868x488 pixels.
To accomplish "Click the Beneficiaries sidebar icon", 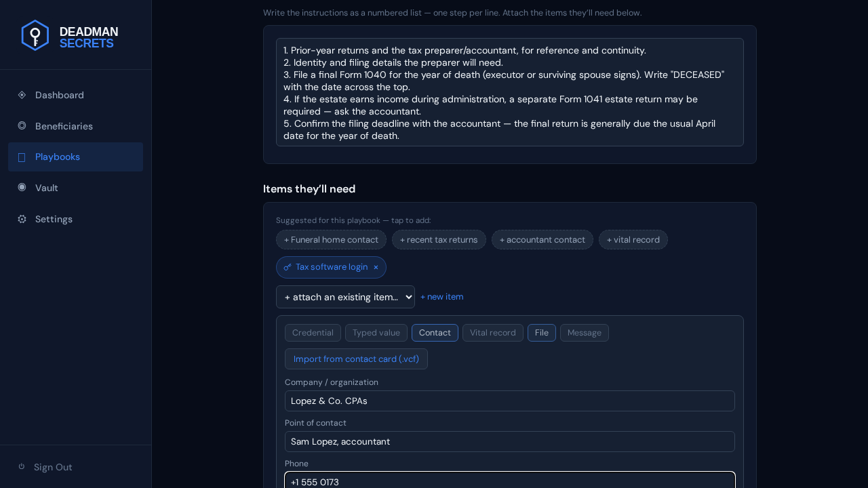I will pyautogui.click(x=22, y=126).
